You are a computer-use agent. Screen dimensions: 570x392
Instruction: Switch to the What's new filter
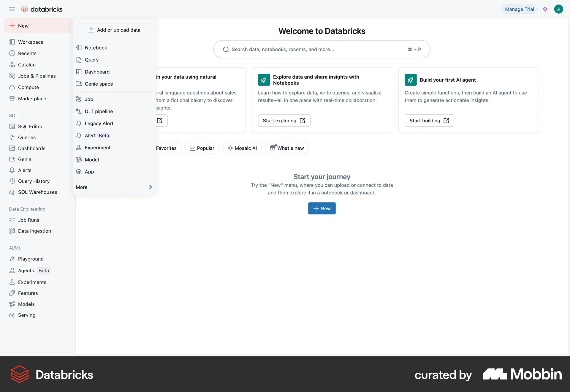tap(286, 148)
